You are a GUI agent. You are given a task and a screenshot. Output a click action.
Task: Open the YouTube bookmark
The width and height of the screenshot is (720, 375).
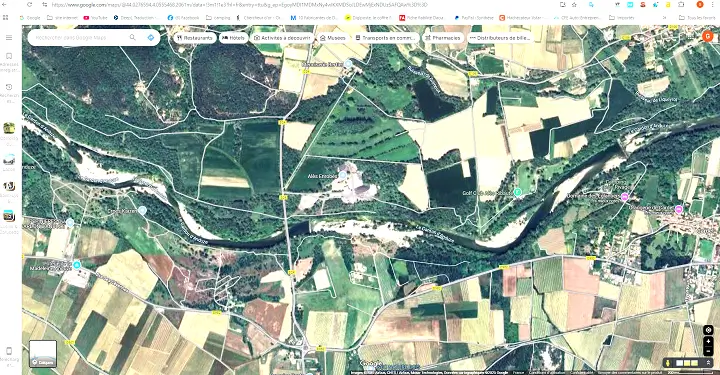click(96, 17)
